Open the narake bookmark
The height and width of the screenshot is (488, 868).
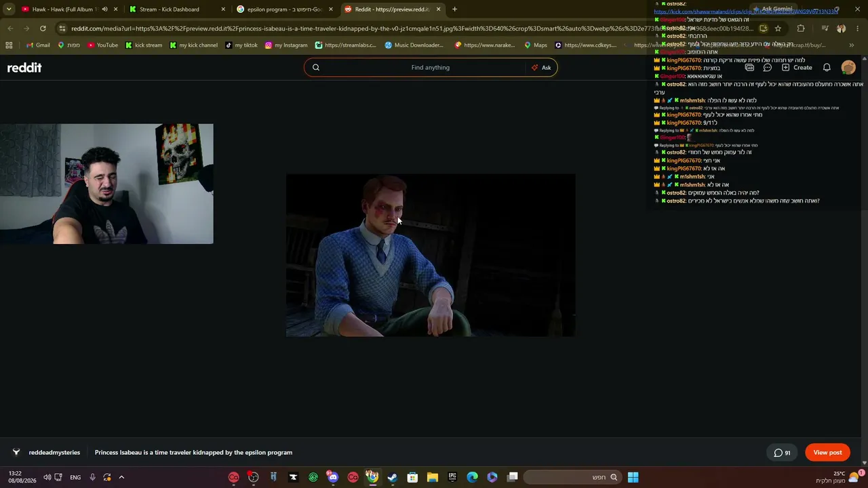point(485,45)
